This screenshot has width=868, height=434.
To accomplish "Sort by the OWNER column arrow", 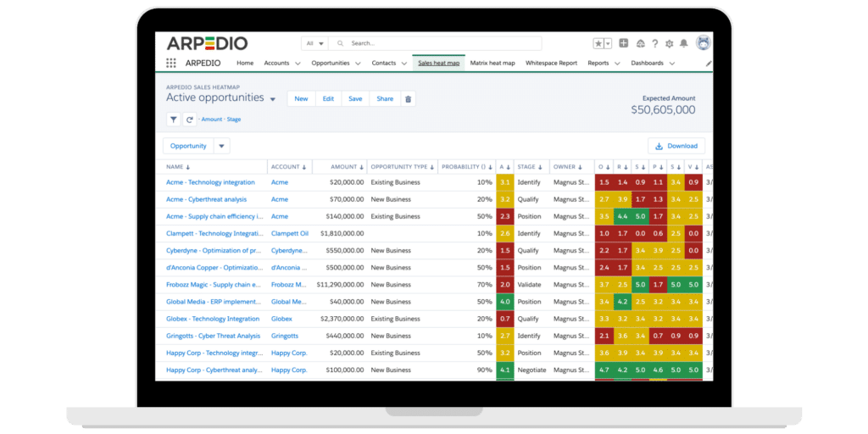I will point(581,167).
